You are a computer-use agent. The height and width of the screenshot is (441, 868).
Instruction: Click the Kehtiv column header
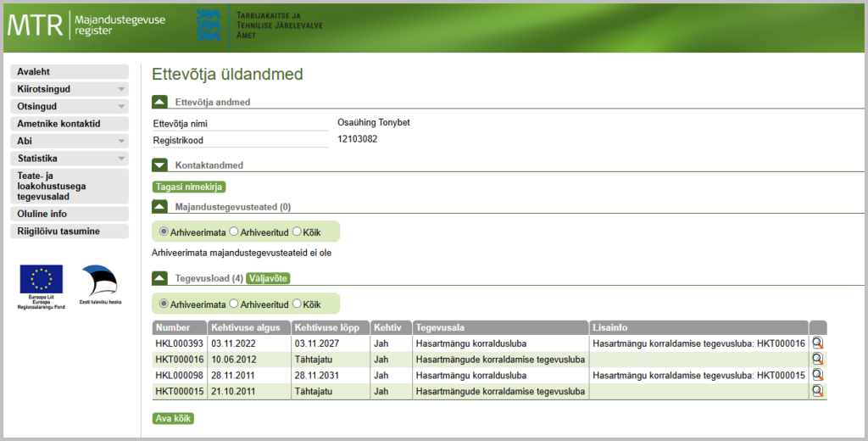tap(391, 327)
